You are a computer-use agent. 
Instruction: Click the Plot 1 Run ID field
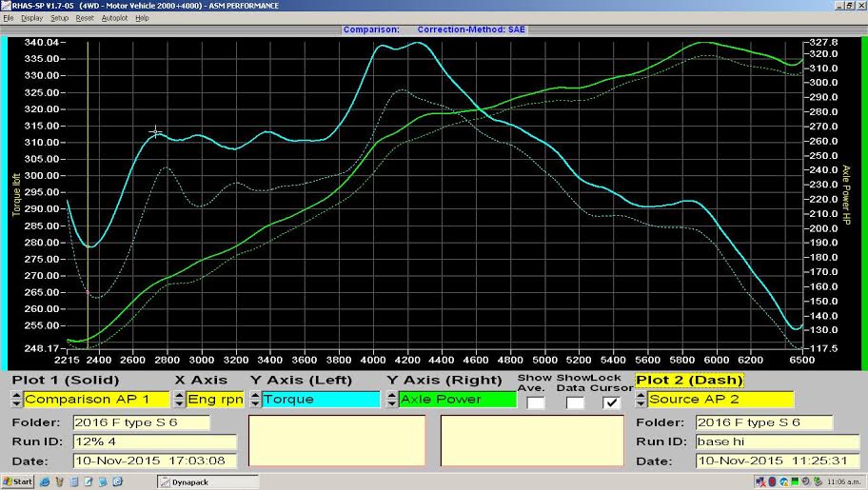click(x=154, y=441)
